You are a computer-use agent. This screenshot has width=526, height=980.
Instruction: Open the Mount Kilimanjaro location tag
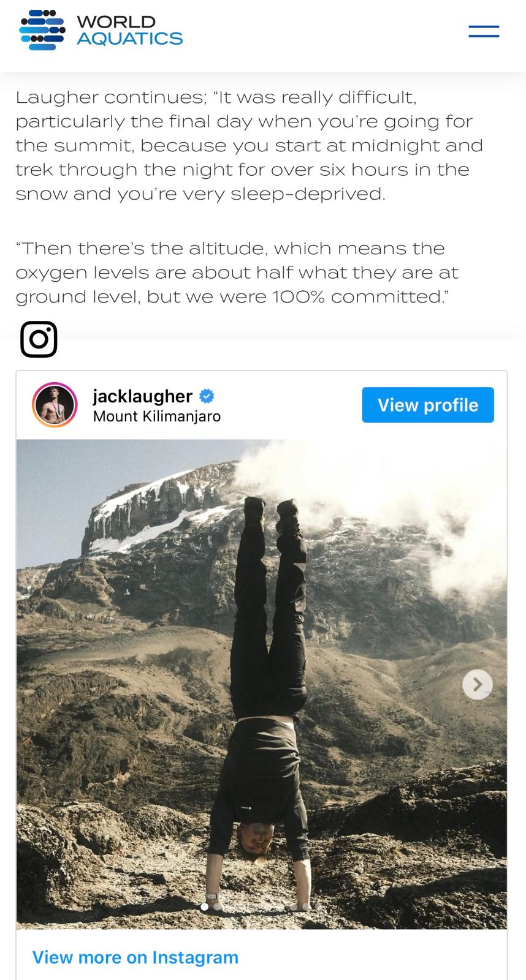(x=157, y=417)
